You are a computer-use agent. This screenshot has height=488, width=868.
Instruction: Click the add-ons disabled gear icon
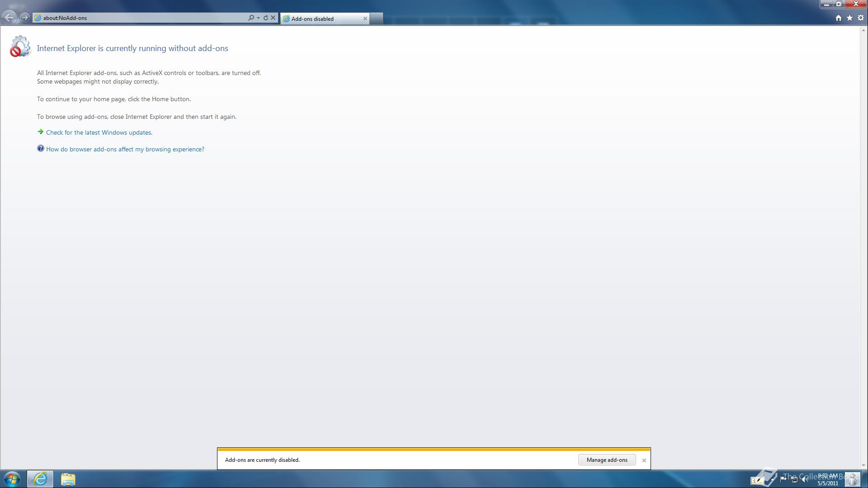tap(20, 47)
